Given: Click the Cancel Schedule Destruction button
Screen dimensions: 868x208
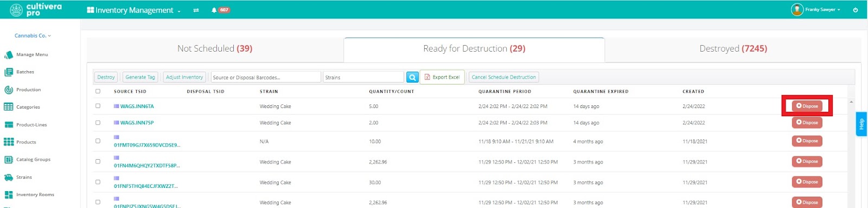Looking at the screenshot, I should [503, 77].
